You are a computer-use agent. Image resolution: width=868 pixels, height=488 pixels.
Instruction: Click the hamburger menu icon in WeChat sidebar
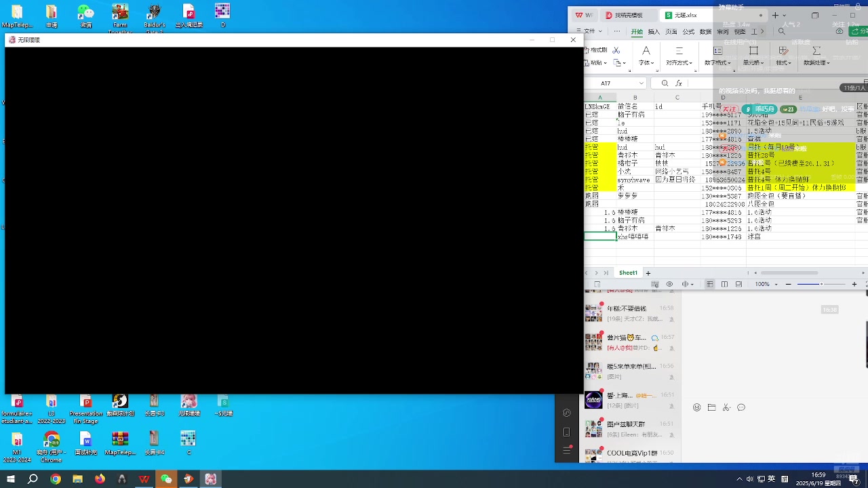[567, 451]
